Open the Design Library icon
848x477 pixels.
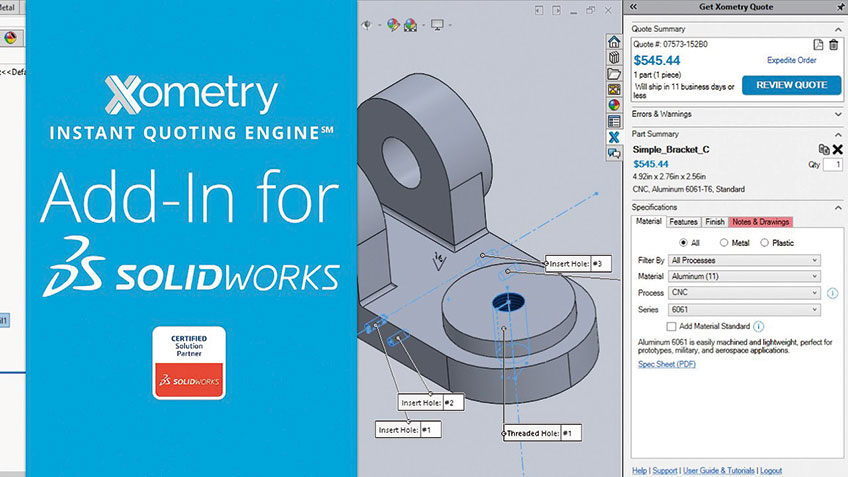615,57
